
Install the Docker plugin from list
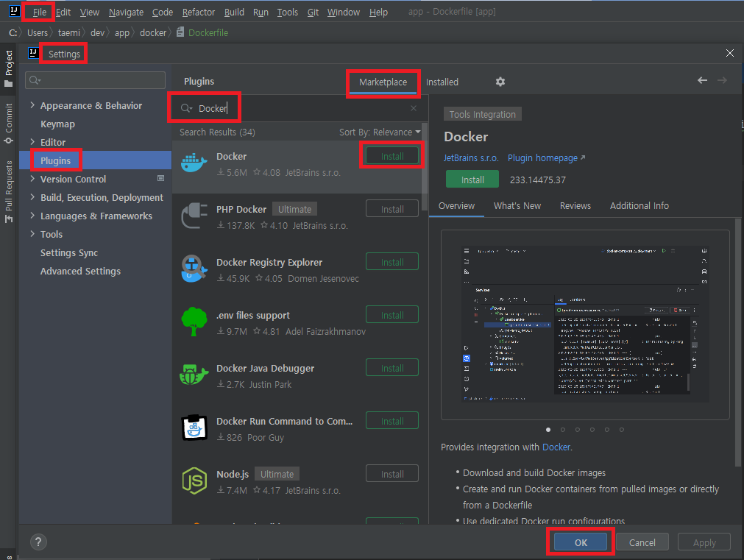pos(392,156)
